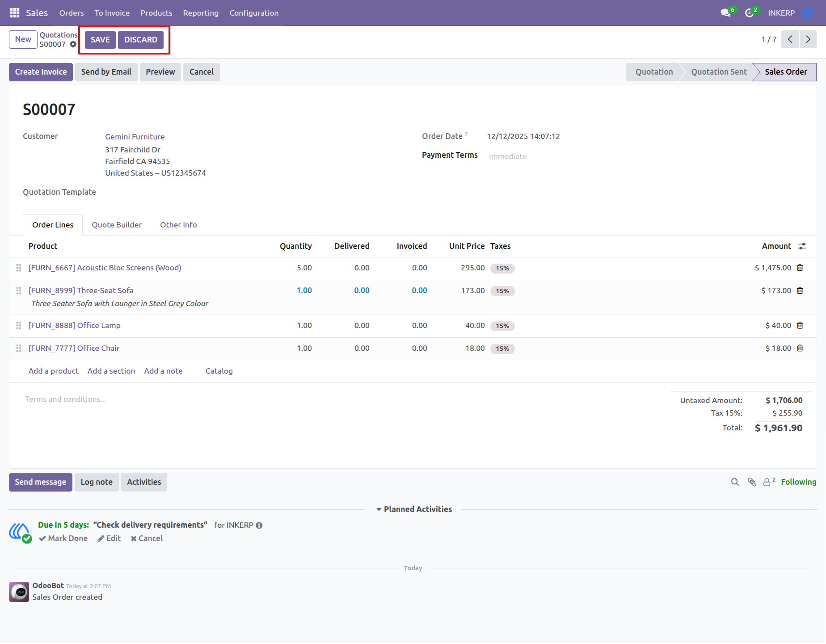Open the Catalog link

point(219,371)
